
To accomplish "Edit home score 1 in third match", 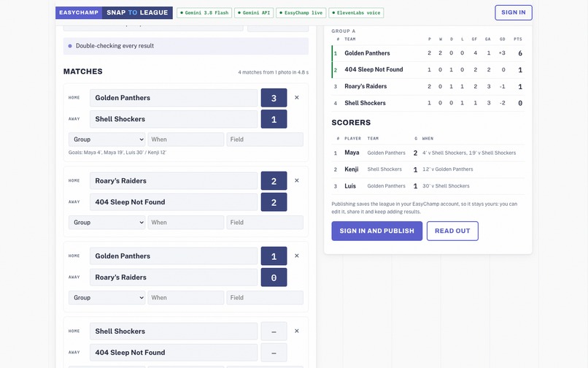I will 274,256.
